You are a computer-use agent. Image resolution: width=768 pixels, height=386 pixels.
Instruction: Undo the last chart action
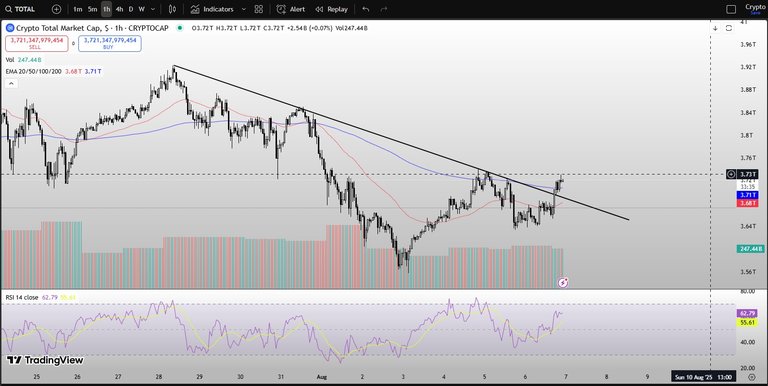coord(365,9)
